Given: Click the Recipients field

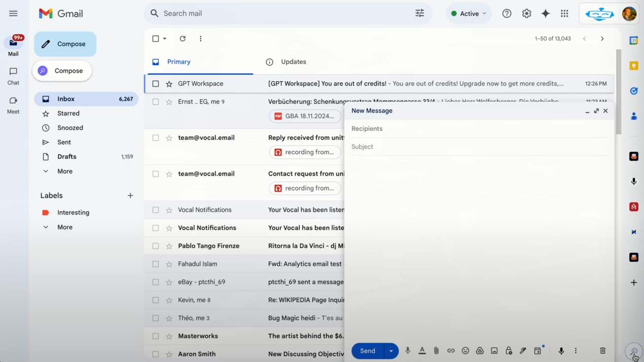Looking at the screenshot, I should click(479, 129).
